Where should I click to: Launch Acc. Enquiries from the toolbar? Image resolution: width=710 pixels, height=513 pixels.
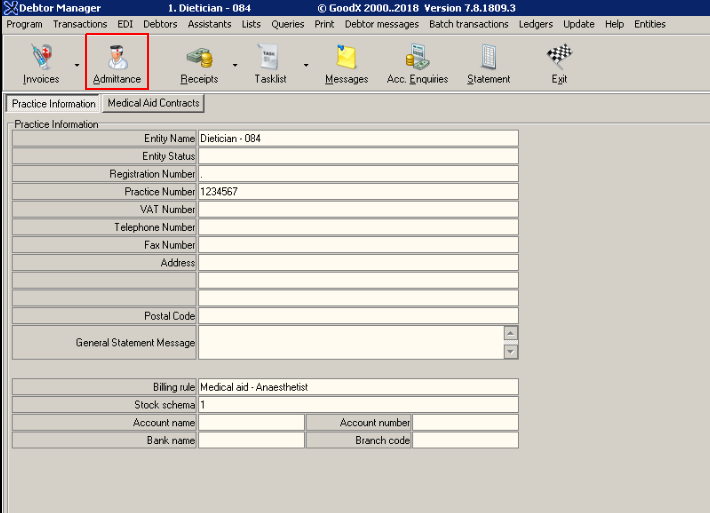[418, 62]
